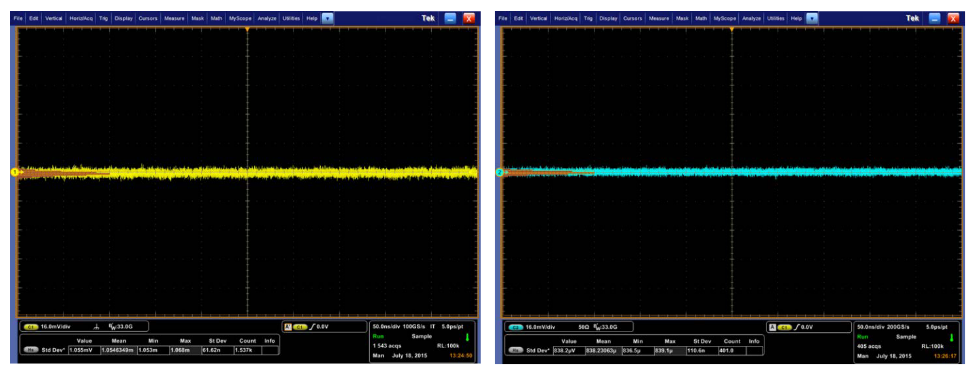The image size is (972, 373).
Task: Click the ground coupling symbol in left window
Action: pyautogui.click(x=97, y=327)
